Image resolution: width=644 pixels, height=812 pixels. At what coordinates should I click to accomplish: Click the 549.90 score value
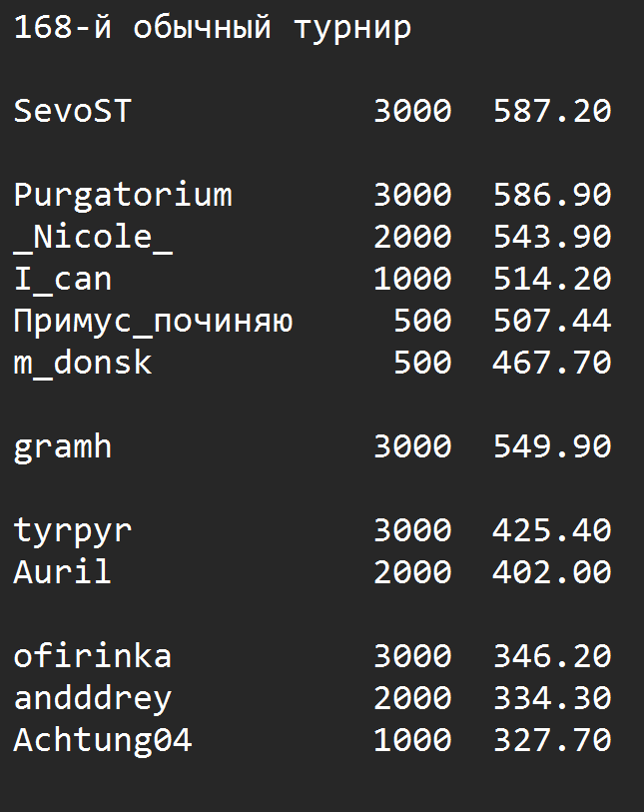pyautogui.click(x=552, y=446)
